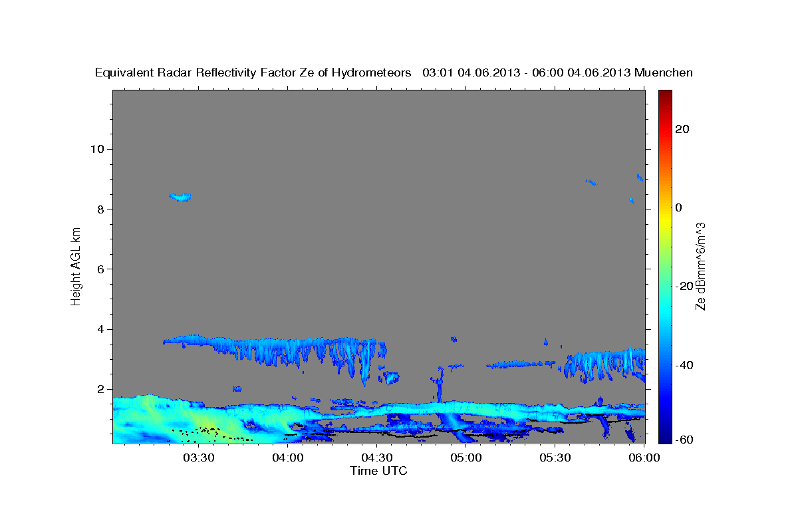Screen dimensions: 798x532
Task: Click the 'Time UTC' axis label
Action: pyautogui.click(x=378, y=471)
